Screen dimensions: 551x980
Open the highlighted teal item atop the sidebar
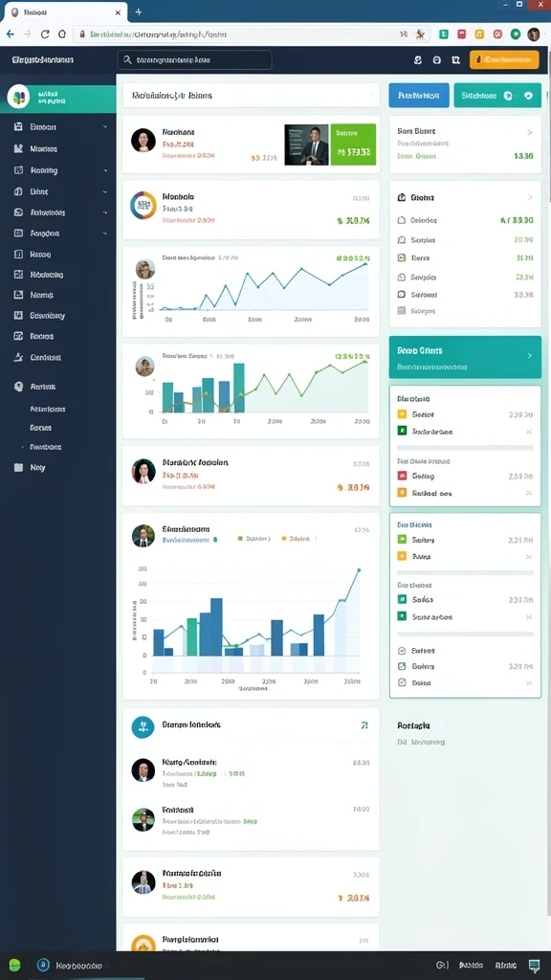click(x=58, y=97)
